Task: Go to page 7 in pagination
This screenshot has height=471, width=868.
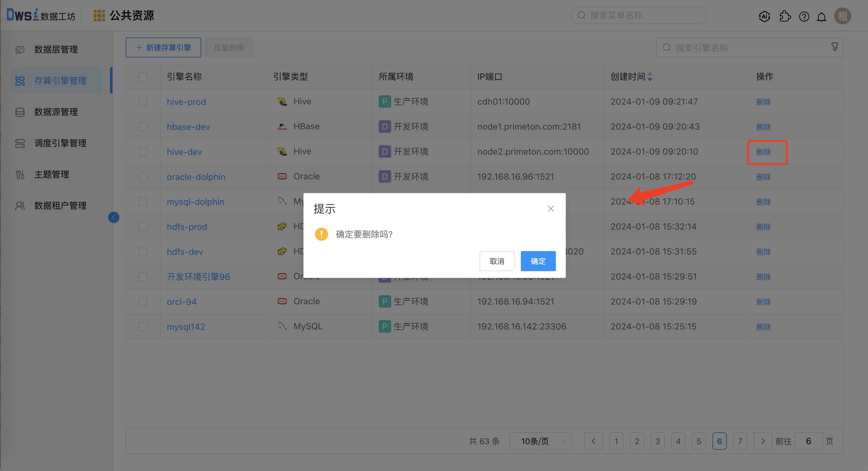Action: 740,441
